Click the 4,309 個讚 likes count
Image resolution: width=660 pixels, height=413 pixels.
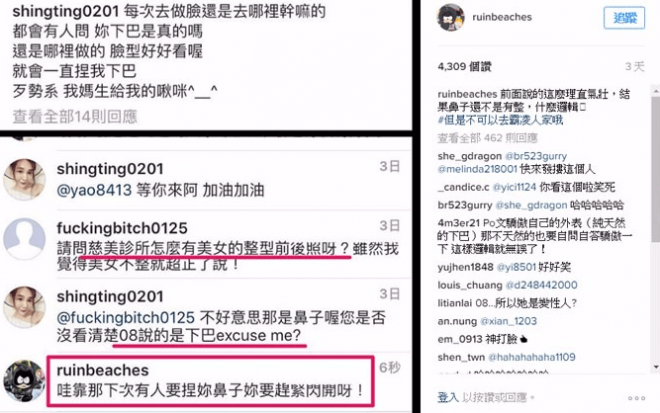[464, 67]
